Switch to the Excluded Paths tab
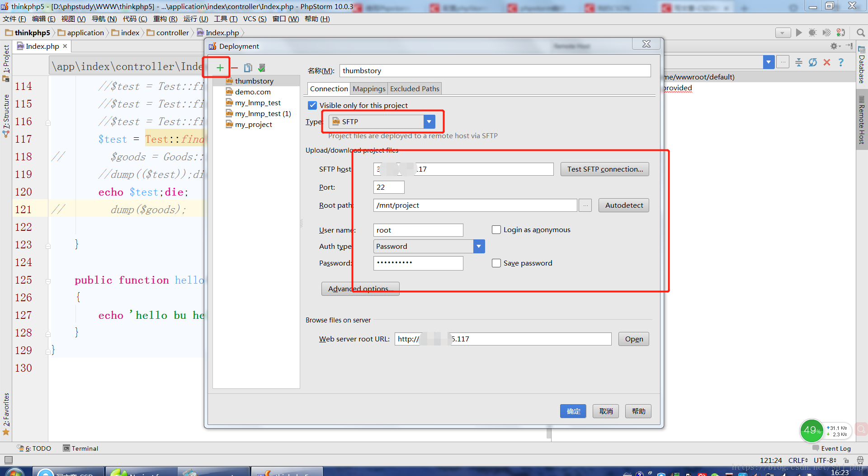The height and width of the screenshot is (476, 868). (415, 89)
